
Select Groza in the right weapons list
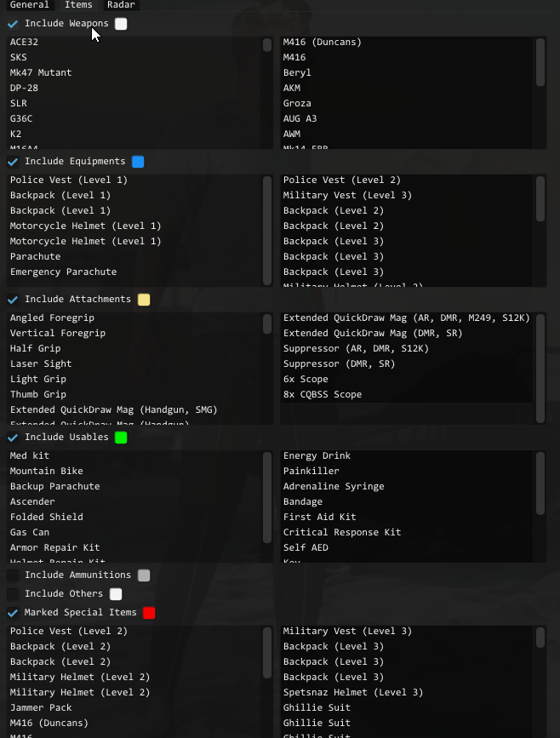pyautogui.click(x=297, y=104)
